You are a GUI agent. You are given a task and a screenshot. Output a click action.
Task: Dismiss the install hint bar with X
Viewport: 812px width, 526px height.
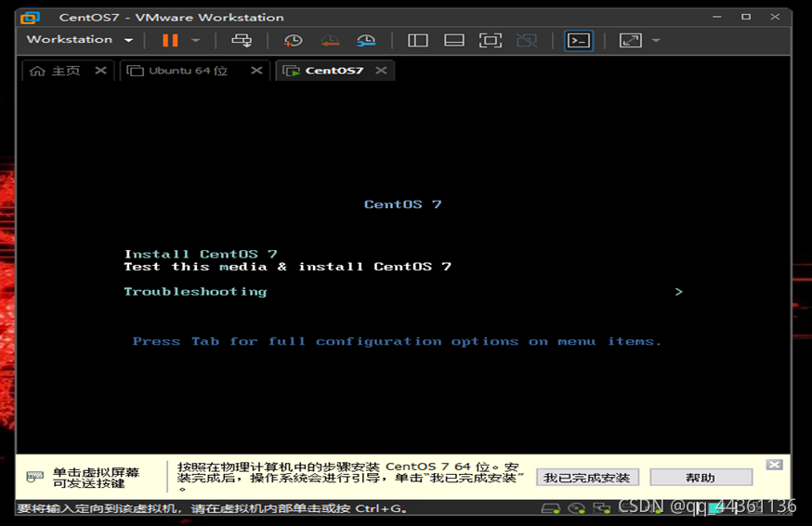pos(775,465)
